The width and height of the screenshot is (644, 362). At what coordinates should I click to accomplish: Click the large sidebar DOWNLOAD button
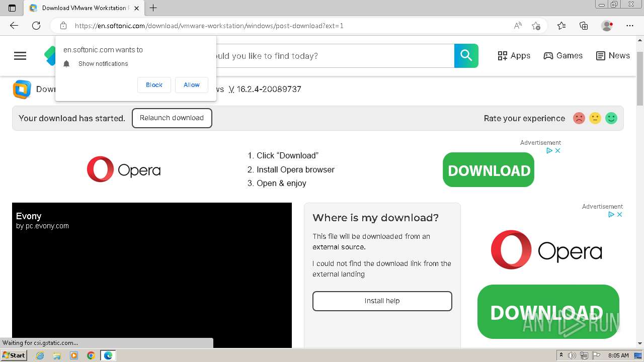548,312
